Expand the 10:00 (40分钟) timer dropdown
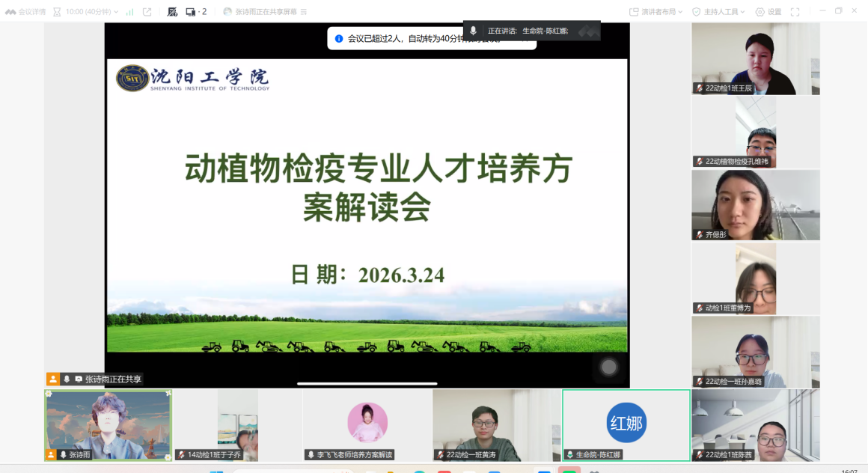This screenshot has height=473, width=868. click(x=85, y=12)
